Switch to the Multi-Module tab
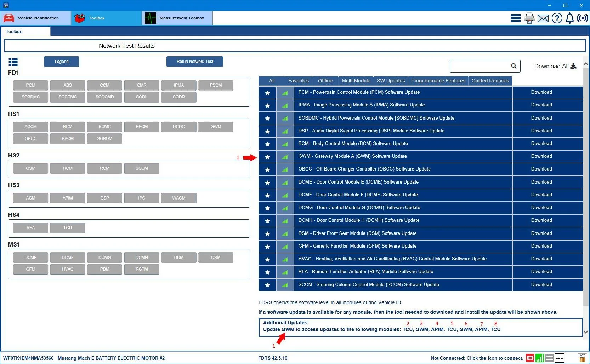Viewport: 590px width, 364px height. pos(356,81)
